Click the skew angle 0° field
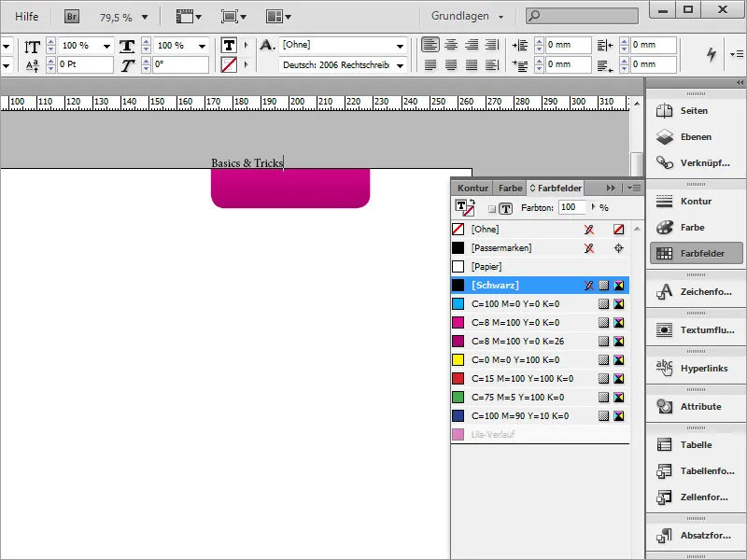 181,64
